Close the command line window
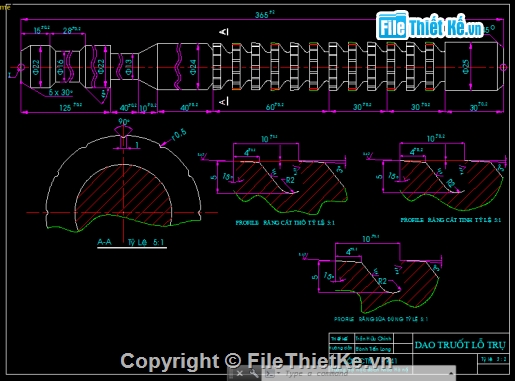 (x=239, y=374)
